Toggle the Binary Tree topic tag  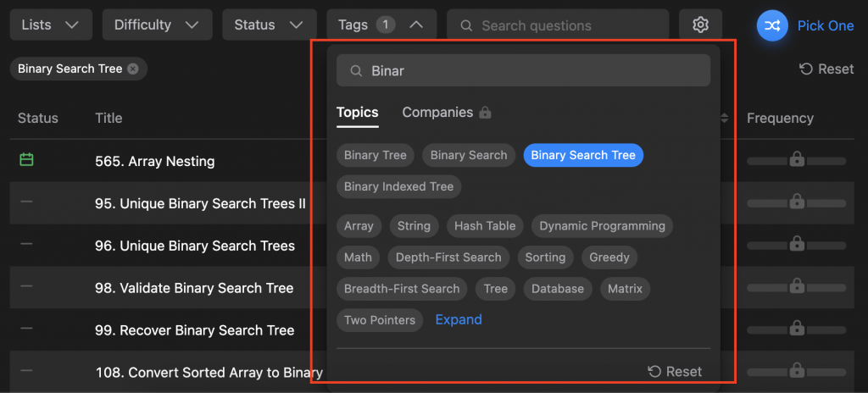click(x=376, y=155)
